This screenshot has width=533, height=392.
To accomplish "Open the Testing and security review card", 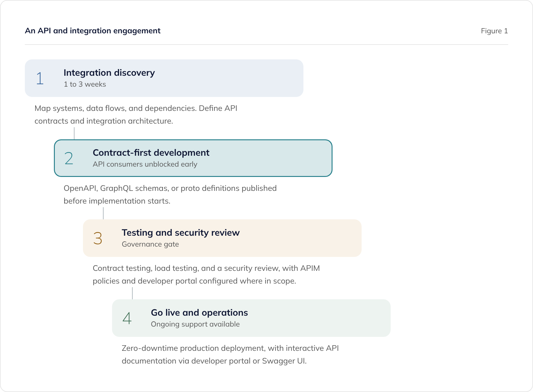I will point(222,238).
